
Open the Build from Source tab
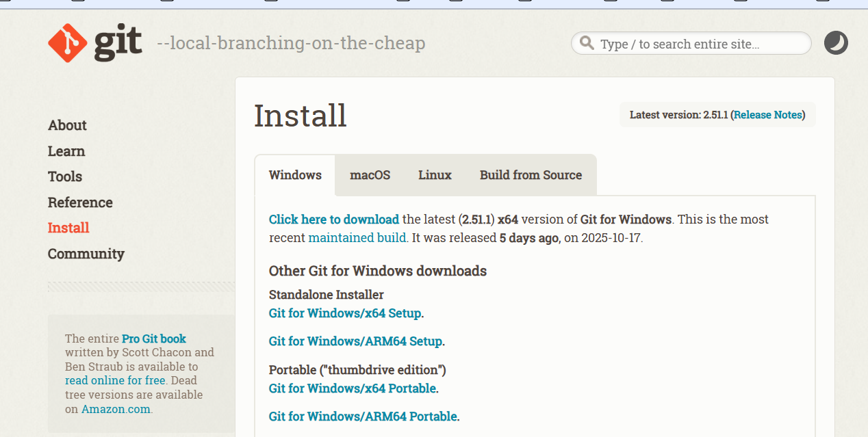point(531,175)
